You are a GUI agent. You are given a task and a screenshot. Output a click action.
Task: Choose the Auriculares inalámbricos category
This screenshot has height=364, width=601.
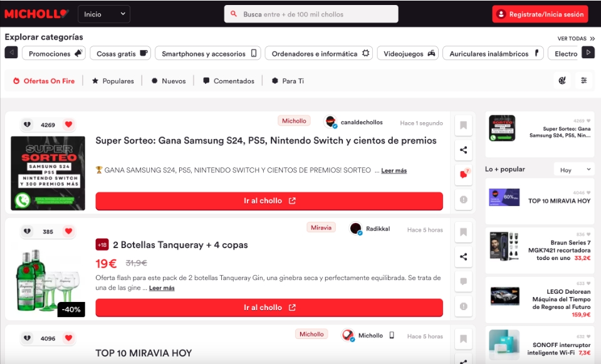tap(493, 53)
